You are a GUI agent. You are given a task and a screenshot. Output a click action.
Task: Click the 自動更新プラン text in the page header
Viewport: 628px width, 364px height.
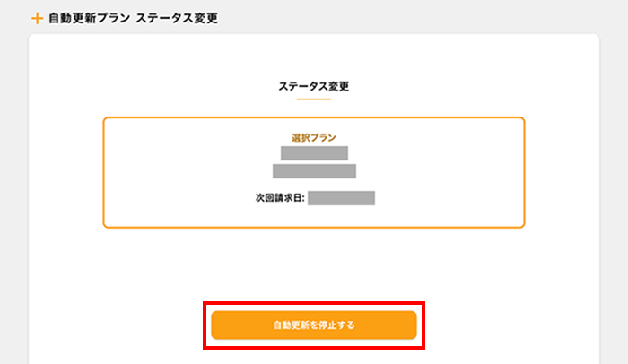87,18
